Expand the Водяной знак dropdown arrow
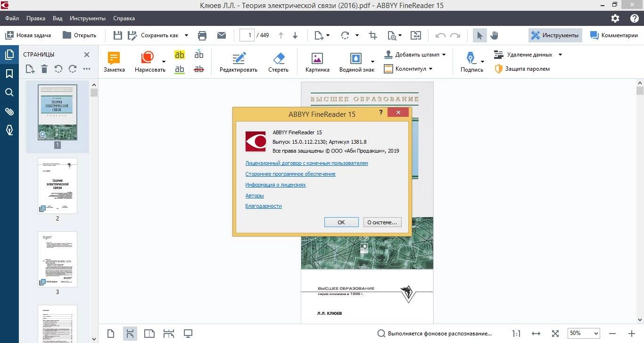The width and height of the screenshot is (644, 343). pos(372,62)
